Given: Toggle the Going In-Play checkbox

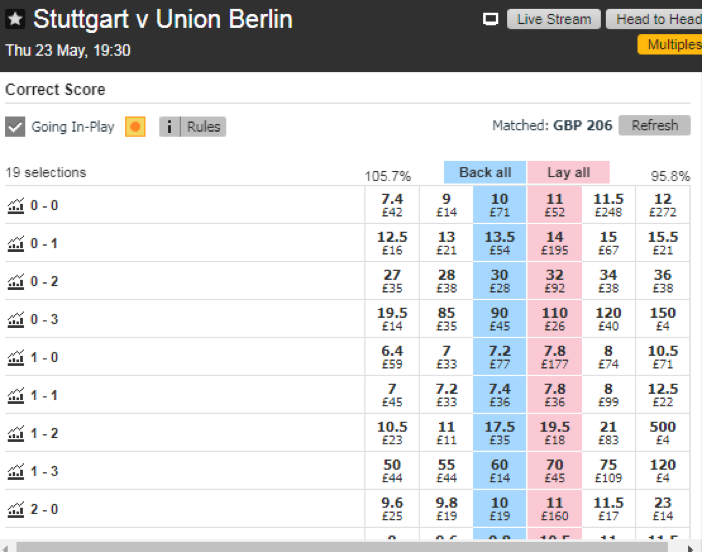Looking at the screenshot, I should click(15, 127).
